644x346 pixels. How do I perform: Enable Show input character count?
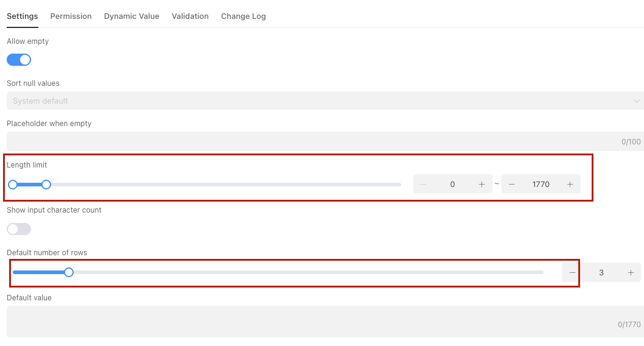(19, 229)
